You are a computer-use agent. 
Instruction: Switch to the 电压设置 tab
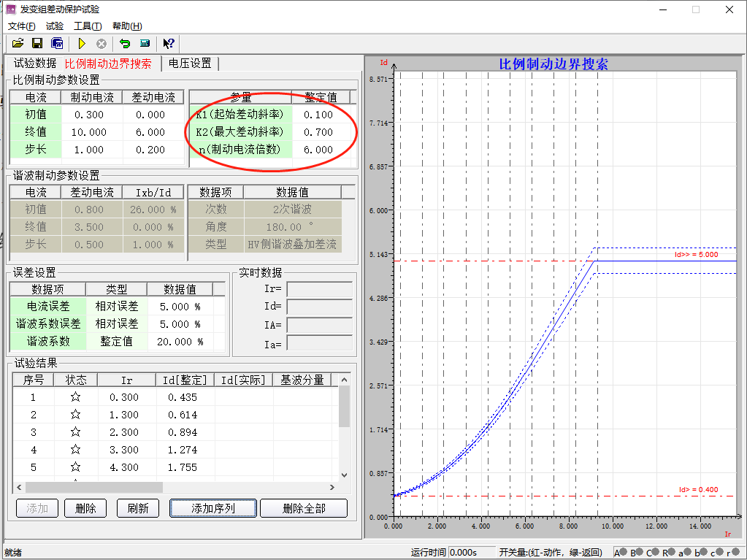[x=190, y=64]
